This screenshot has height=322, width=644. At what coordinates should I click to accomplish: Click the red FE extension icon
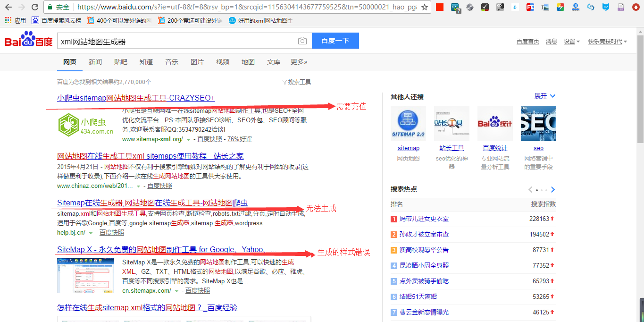point(529,7)
